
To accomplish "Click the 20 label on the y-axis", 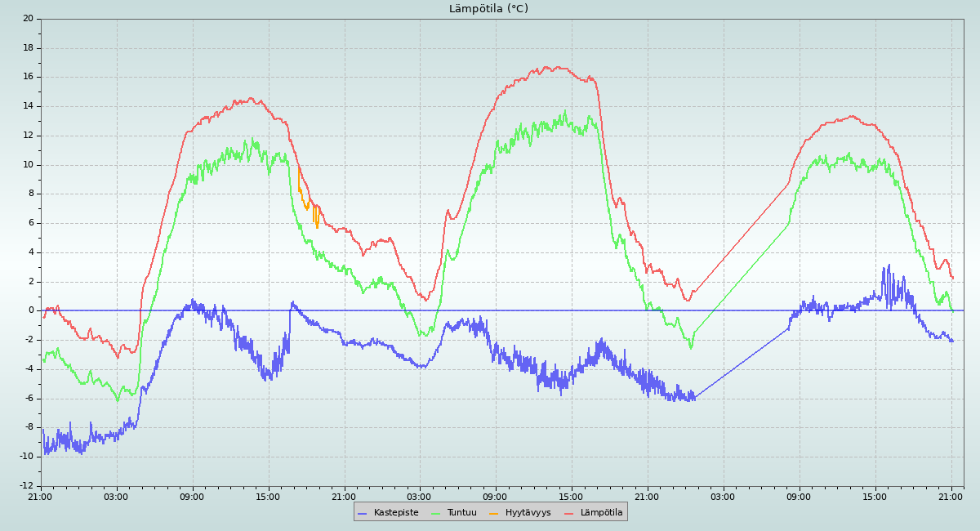I will [x=28, y=18].
